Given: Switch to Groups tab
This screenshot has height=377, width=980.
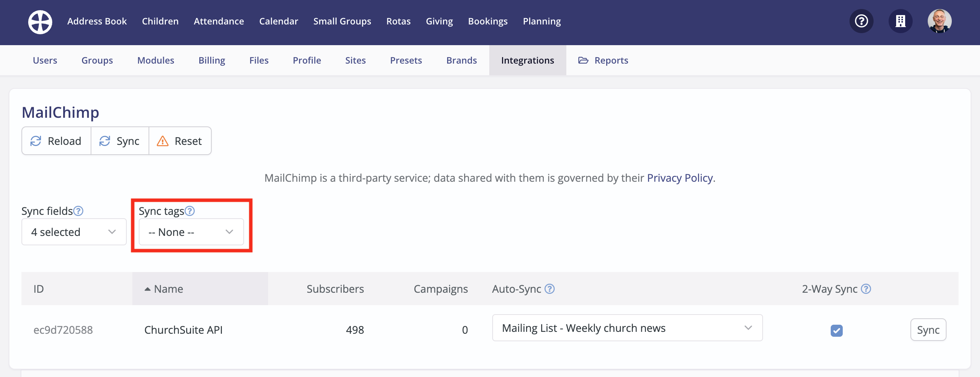Looking at the screenshot, I should point(97,60).
